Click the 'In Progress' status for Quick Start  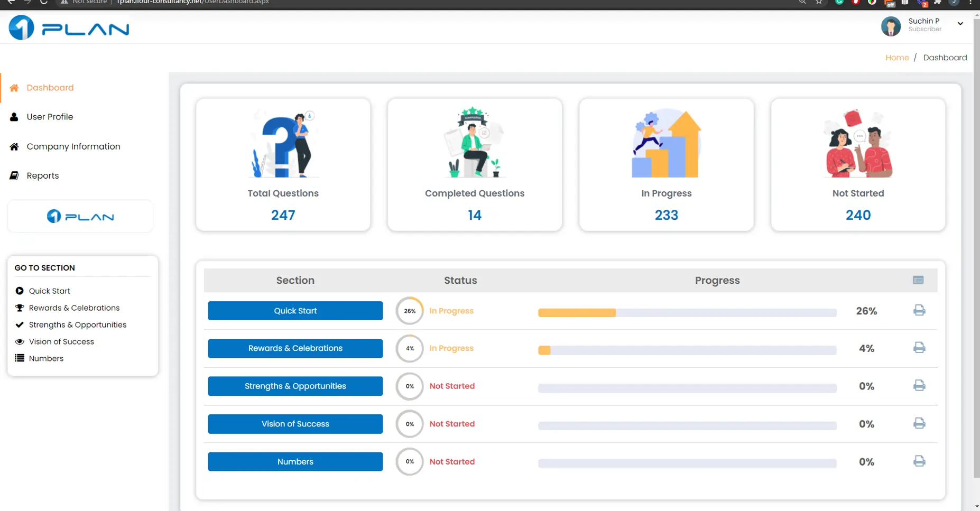(x=451, y=311)
